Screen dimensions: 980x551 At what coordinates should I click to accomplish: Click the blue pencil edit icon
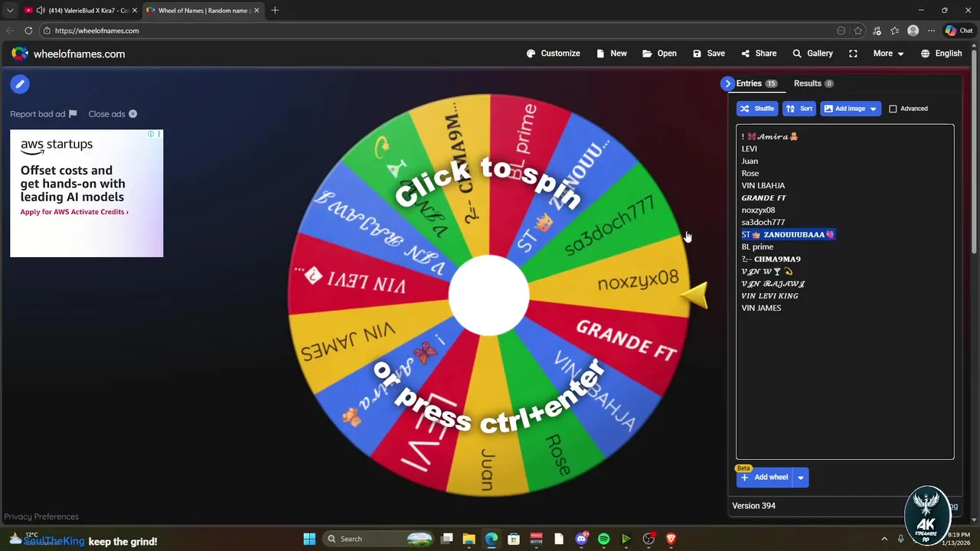[x=20, y=84]
